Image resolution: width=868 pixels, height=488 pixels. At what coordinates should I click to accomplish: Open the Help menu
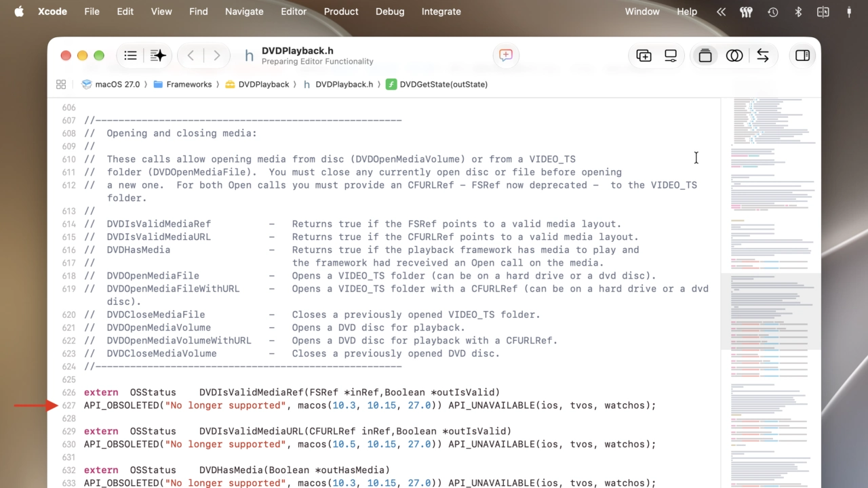coord(687,12)
